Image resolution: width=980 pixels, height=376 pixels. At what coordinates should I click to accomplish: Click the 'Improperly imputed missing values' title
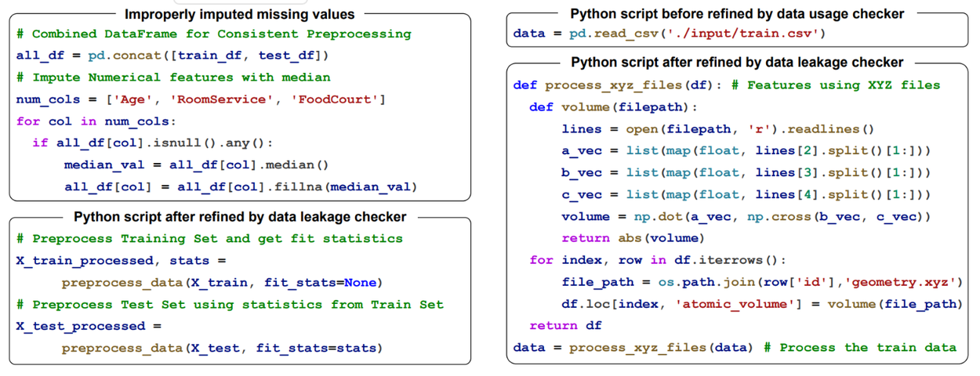coord(239,14)
